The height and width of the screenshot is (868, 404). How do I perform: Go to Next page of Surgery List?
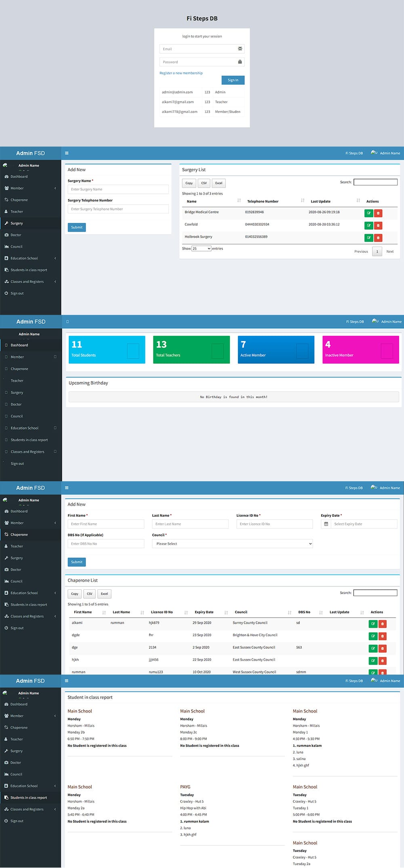pyautogui.click(x=389, y=252)
